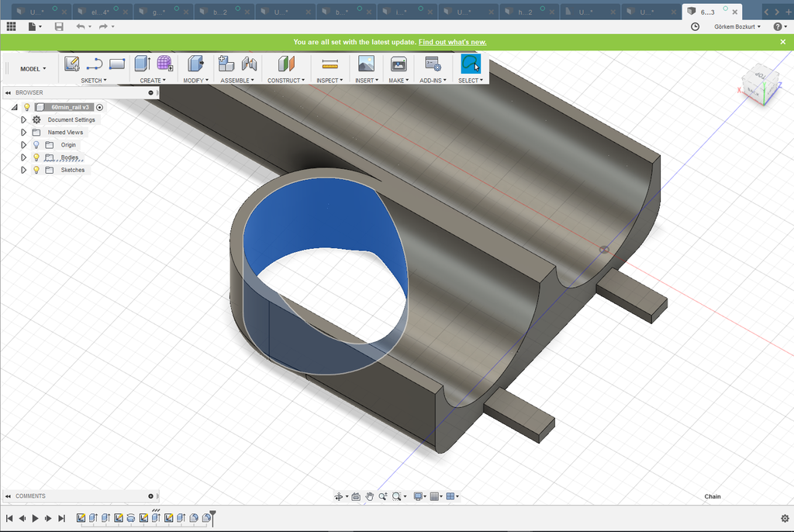The height and width of the screenshot is (532, 794).
Task: Toggle Origin folder visibility bulb
Action: (36, 145)
